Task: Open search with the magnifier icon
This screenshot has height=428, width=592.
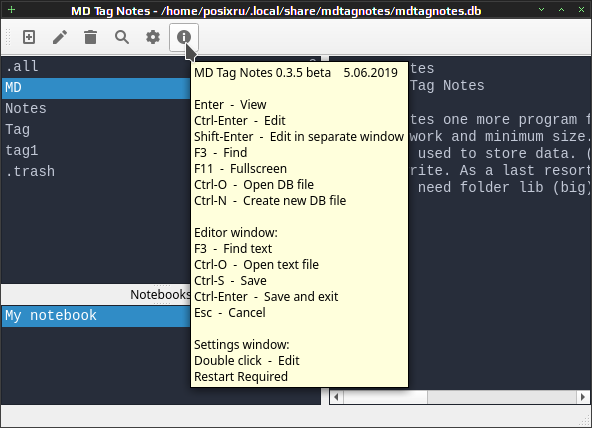Action: (122, 37)
